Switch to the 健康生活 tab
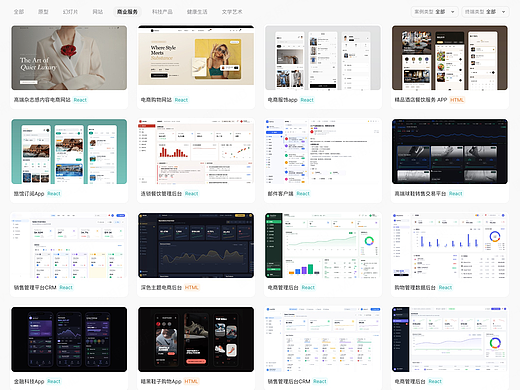The height and width of the screenshot is (390, 520). pos(197,12)
